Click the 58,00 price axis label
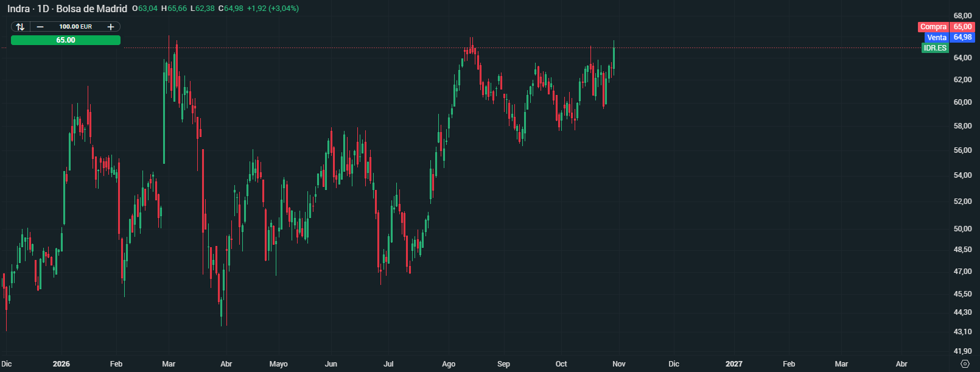The height and width of the screenshot is (372, 980). point(962,126)
